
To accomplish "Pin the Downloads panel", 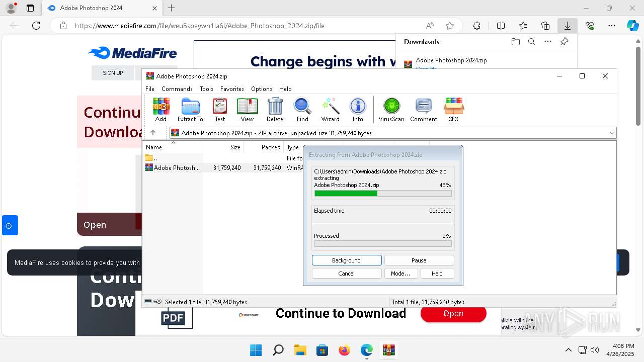I will click(x=564, y=42).
